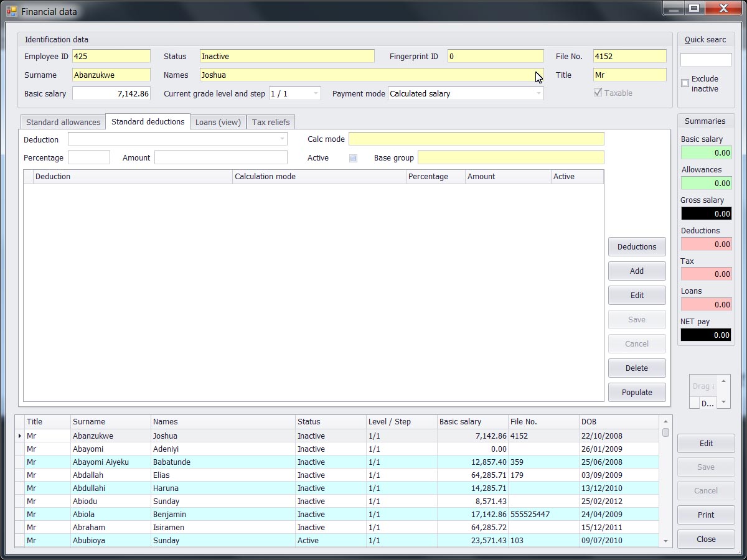Click the Add deduction button
747x560 pixels.
pyautogui.click(x=637, y=271)
